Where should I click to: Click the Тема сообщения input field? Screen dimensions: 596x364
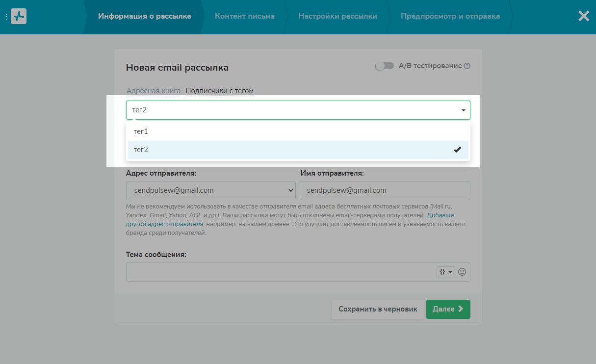tap(280, 272)
